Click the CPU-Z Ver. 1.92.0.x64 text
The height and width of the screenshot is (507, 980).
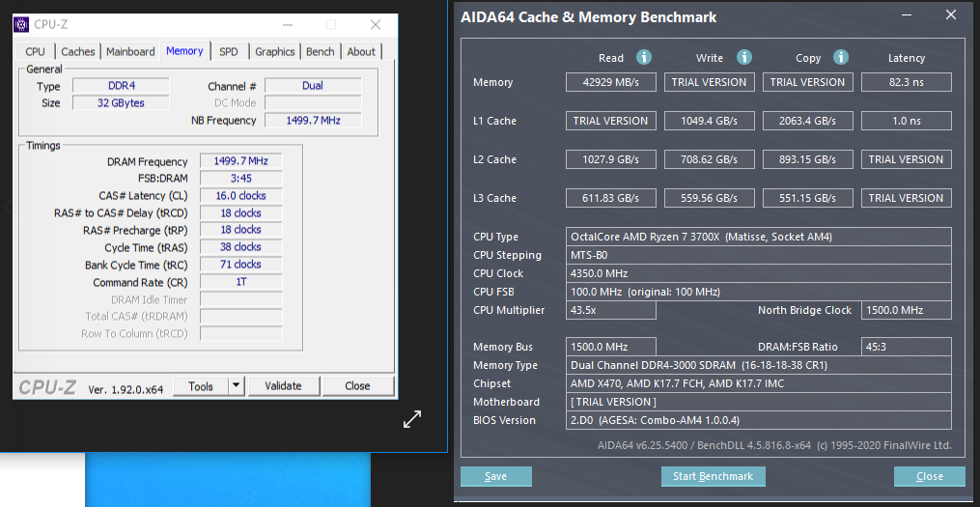point(126,389)
